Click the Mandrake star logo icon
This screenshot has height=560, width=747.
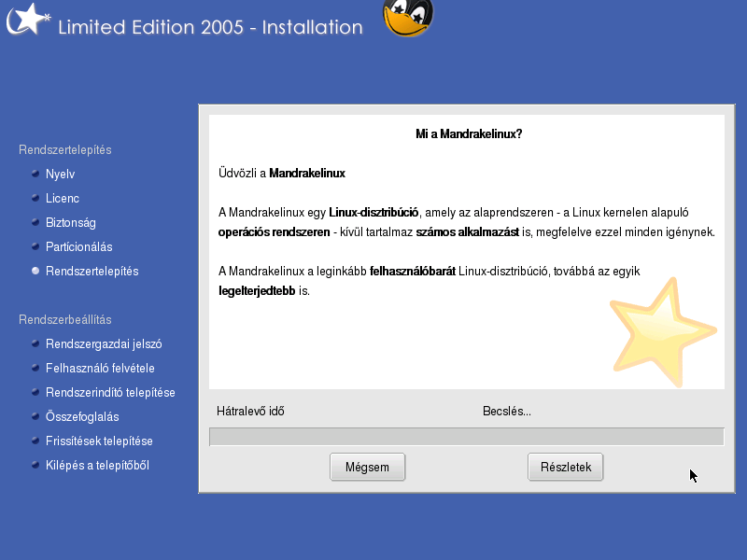click(28, 20)
